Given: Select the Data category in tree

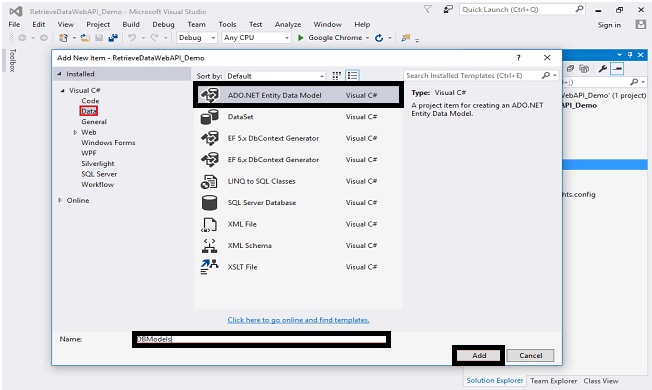Looking at the screenshot, I should 89,111.
